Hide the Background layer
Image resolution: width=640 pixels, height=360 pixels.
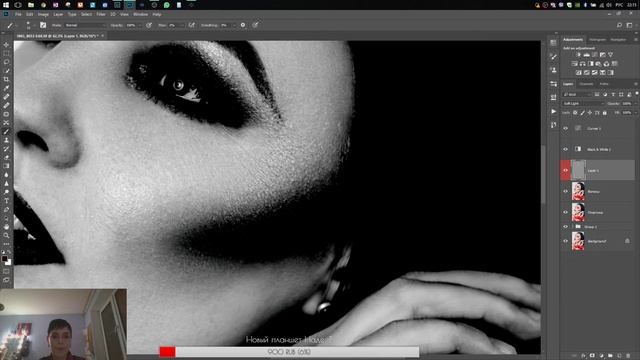click(566, 241)
